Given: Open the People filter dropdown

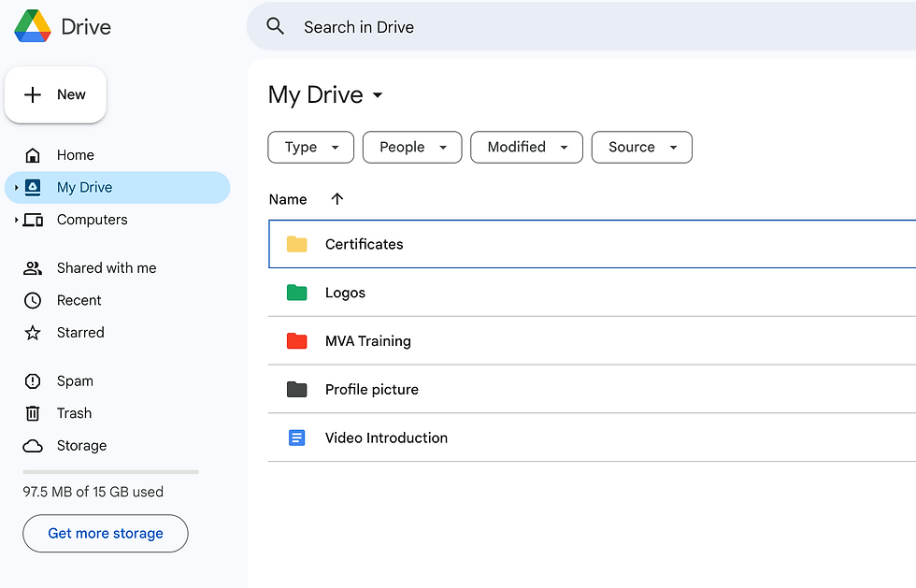Looking at the screenshot, I should click(x=412, y=147).
